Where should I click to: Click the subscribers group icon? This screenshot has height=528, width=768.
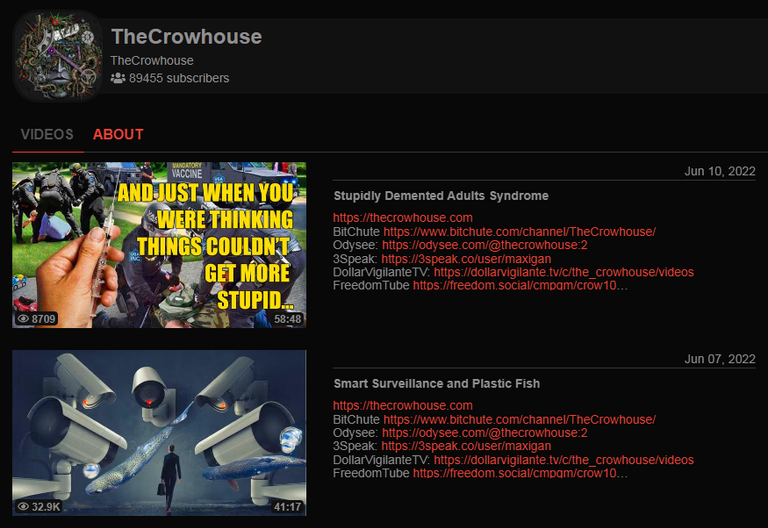click(x=118, y=78)
